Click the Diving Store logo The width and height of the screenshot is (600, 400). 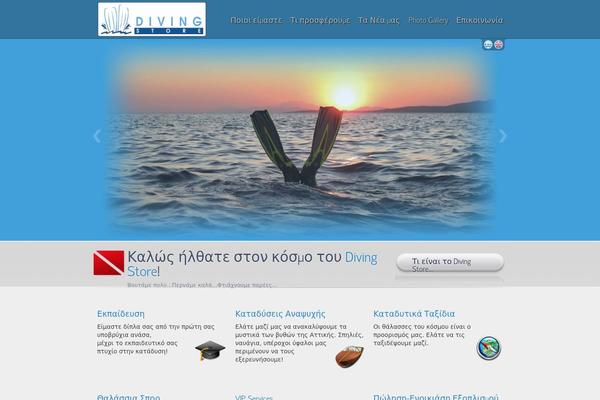click(x=152, y=20)
